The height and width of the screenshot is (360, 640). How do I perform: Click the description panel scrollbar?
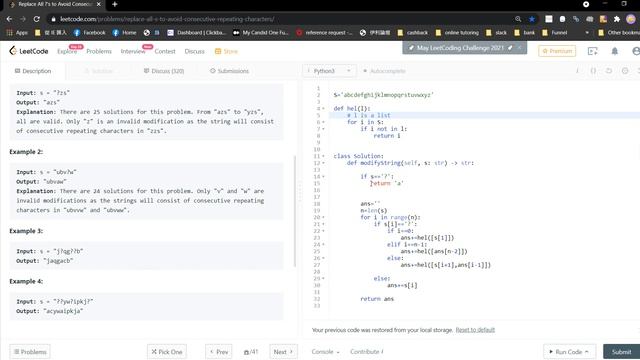tap(295, 211)
